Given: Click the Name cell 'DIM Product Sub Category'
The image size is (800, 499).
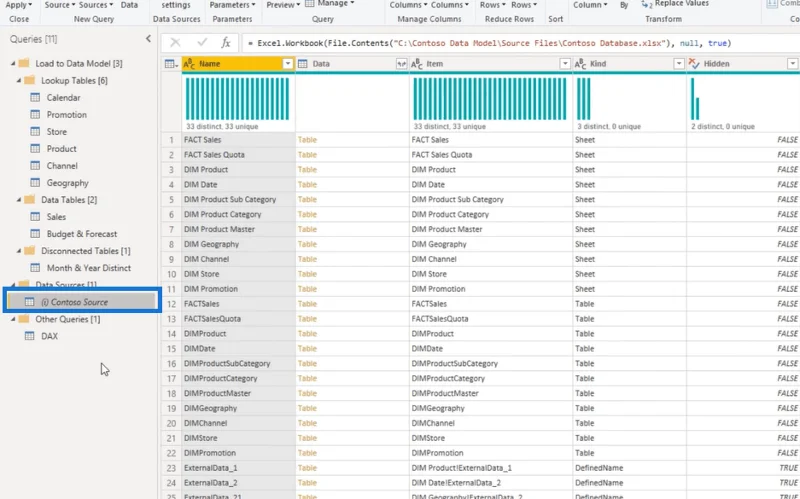Looking at the screenshot, I should click(x=238, y=199).
